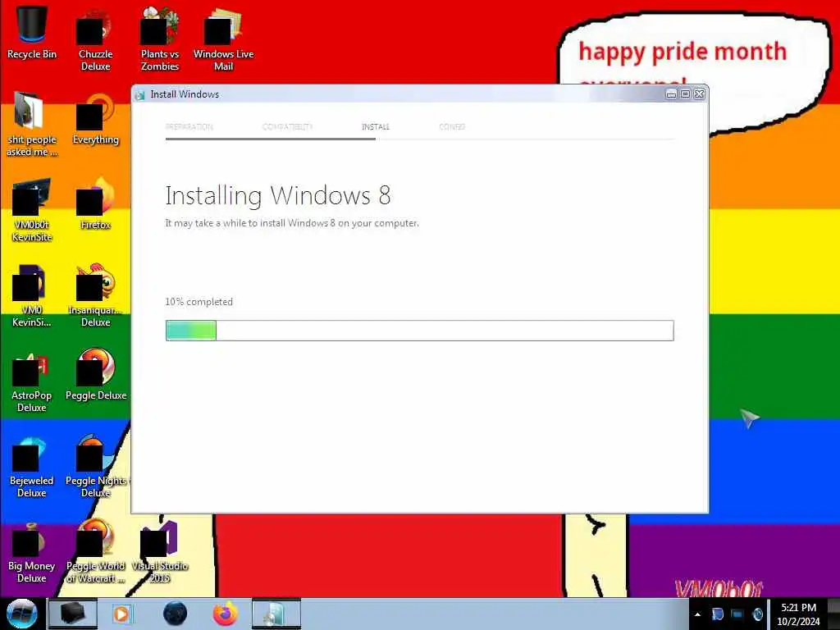Open the taskbar clock showing 5:21 PM

pos(798,614)
